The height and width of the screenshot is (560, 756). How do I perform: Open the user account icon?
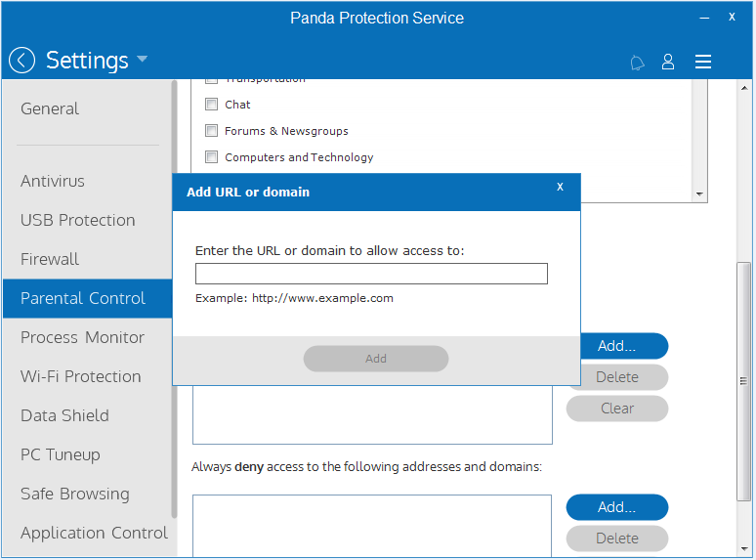point(668,62)
